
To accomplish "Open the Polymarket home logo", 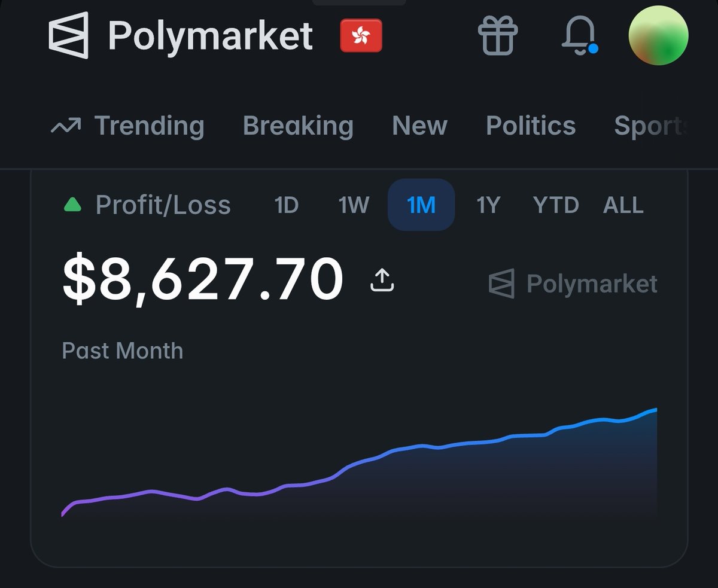I will [180, 36].
